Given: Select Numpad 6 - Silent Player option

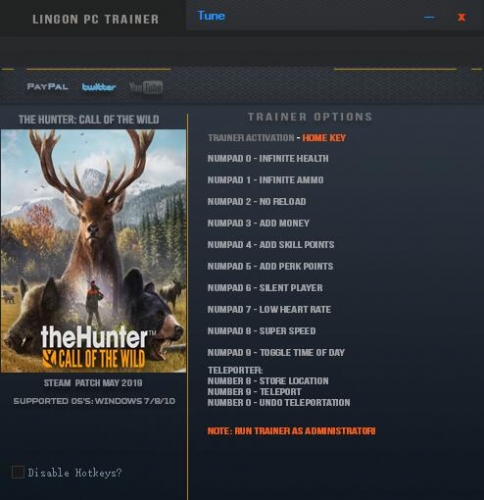Looking at the screenshot, I should pyautogui.click(x=265, y=288).
